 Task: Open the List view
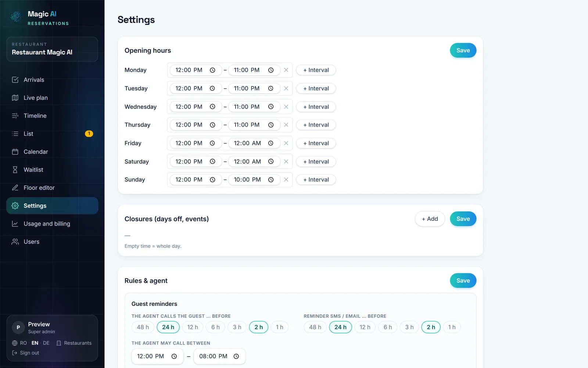52,134
